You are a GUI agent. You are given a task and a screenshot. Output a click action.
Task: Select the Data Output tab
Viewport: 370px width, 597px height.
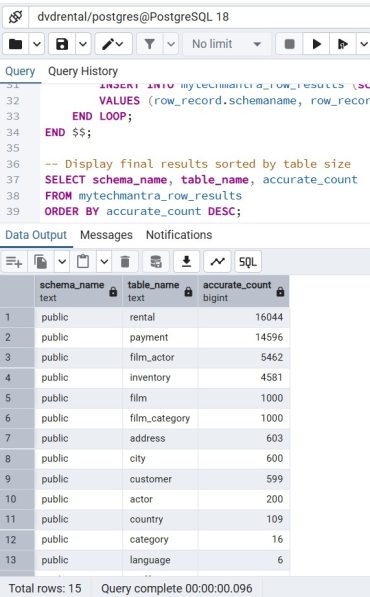pos(36,235)
